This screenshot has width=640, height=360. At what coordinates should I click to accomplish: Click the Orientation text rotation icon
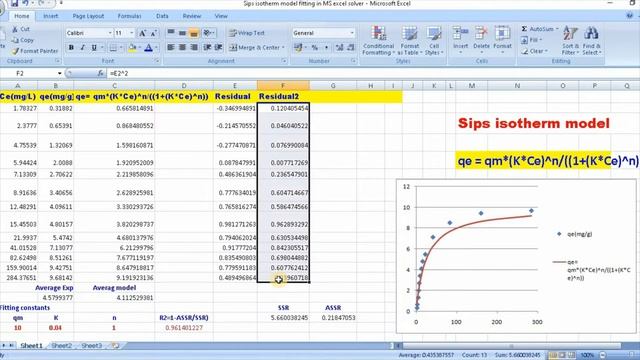(208, 33)
